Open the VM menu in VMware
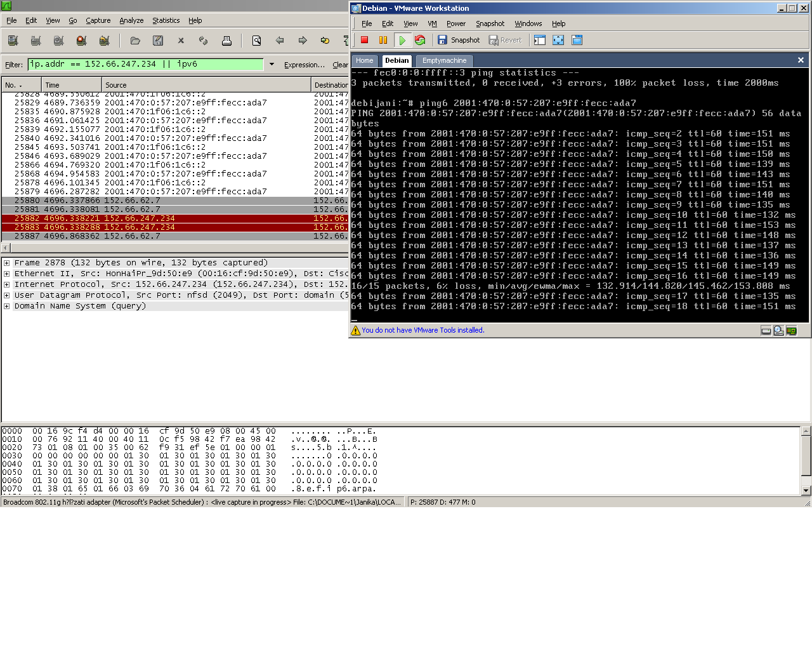This screenshot has width=812, height=650. [x=432, y=23]
